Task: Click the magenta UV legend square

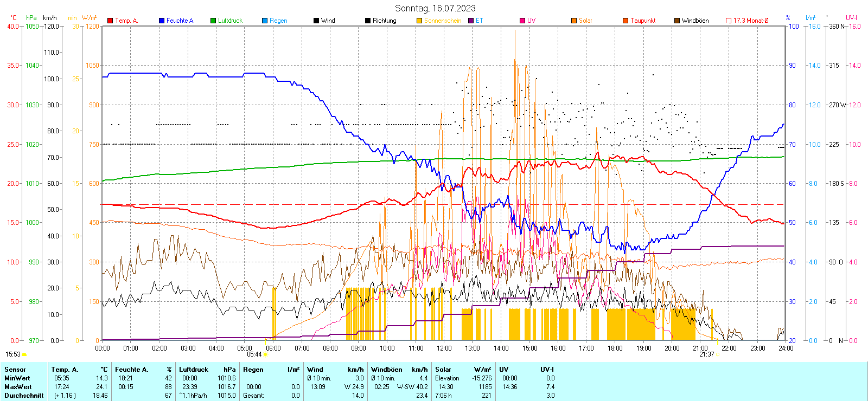Action: pos(522,21)
